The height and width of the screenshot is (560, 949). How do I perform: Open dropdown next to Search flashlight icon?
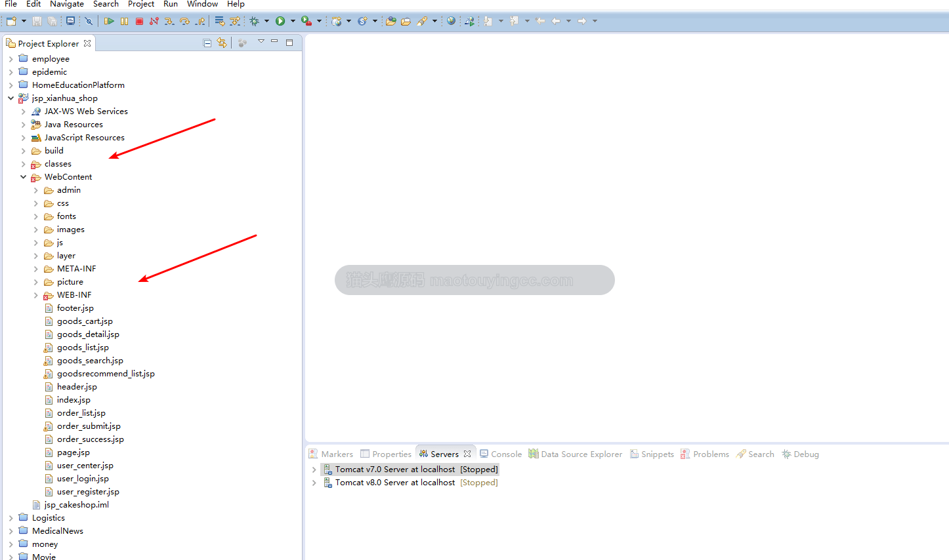[434, 21]
